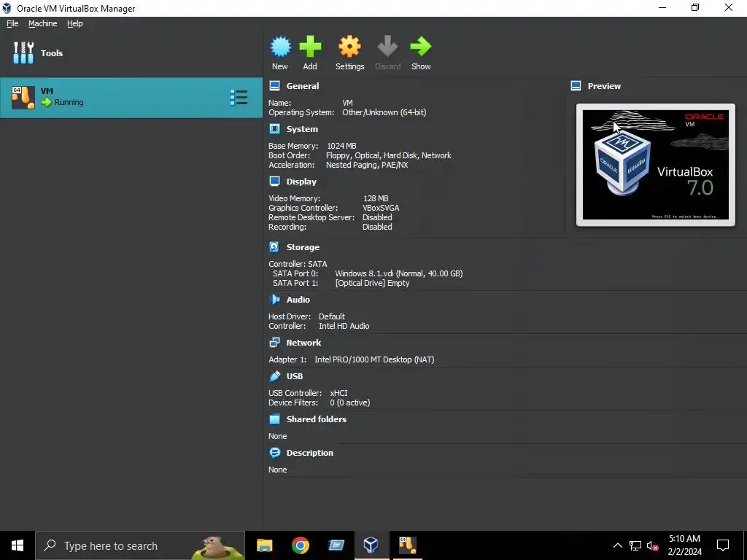The image size is (747, 560).
Task: Open File Explorer from the taskbar
Action: click(x=264, y=545)
